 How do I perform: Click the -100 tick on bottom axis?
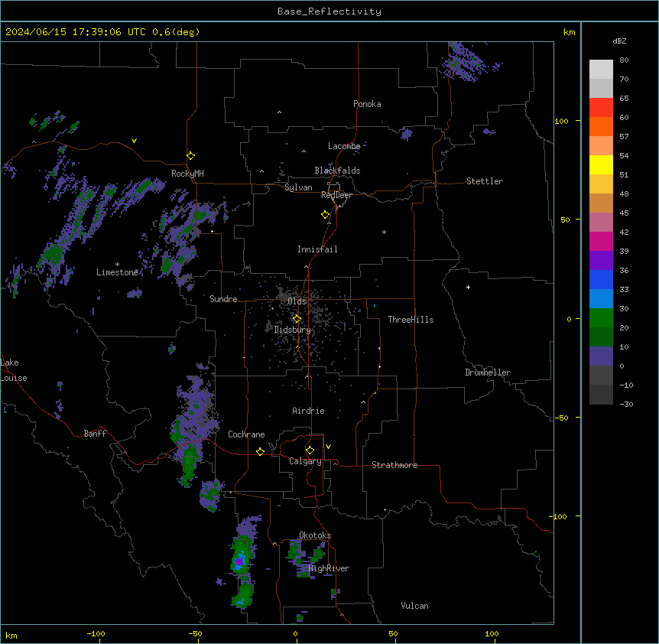(x=96, y=633)
